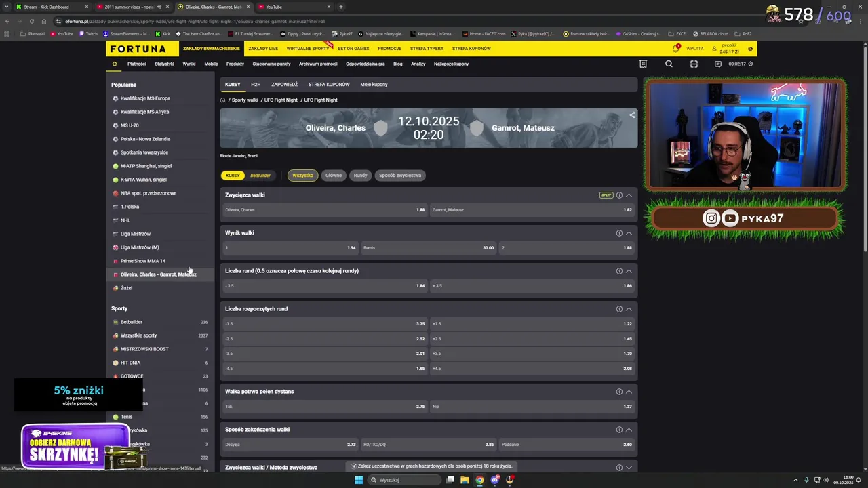
Task: Open the user account profile icon
Action: pyautogui.click(x=715, y=49)
